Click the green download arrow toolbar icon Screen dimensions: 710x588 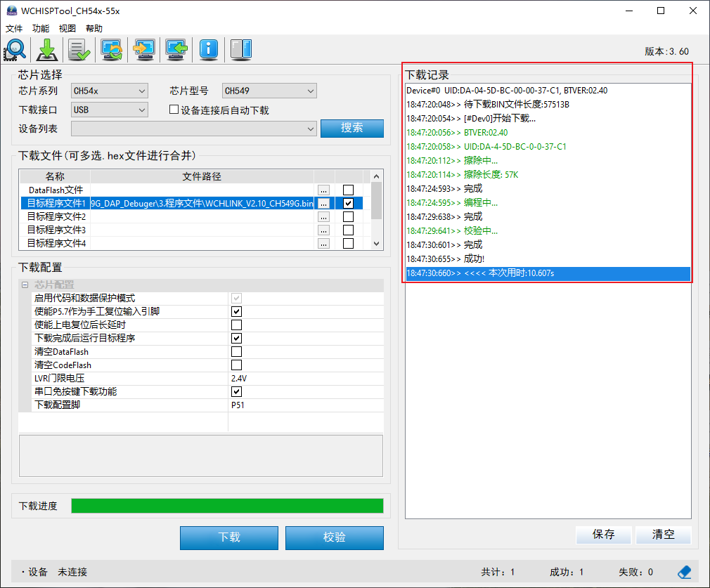pos(46,49)
